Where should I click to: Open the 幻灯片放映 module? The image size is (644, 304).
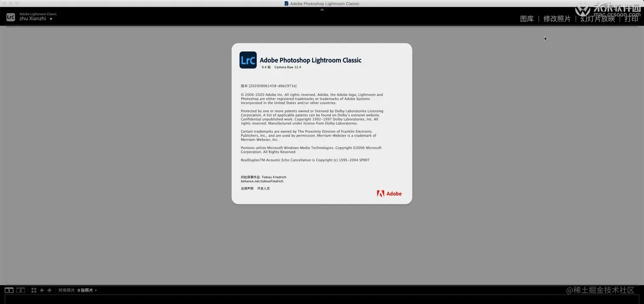598,19
